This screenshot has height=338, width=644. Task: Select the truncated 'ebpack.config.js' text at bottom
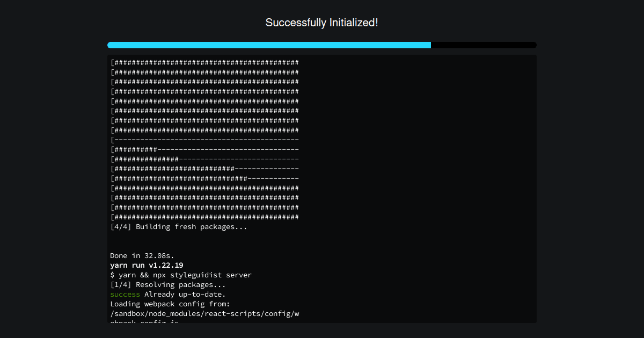point(142,322)
